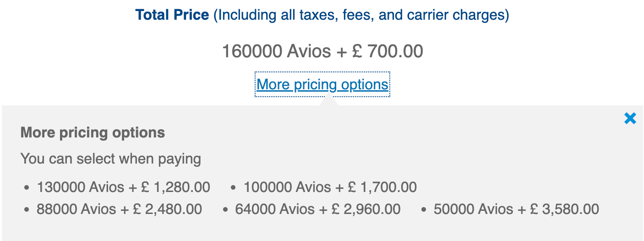Choose the 64000 Avios + £2,960.00 option
The width and height of the screenshot is (644, 241).
(317, 209)
